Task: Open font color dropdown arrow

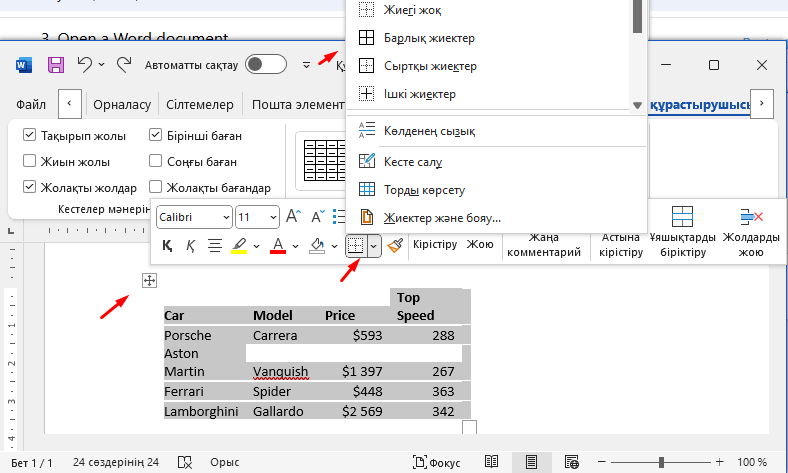Action: [x=296, y=246]
